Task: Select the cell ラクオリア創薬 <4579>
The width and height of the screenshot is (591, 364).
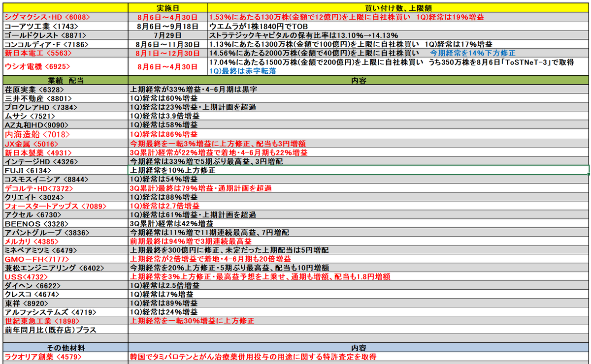Action: coord(65,357)
